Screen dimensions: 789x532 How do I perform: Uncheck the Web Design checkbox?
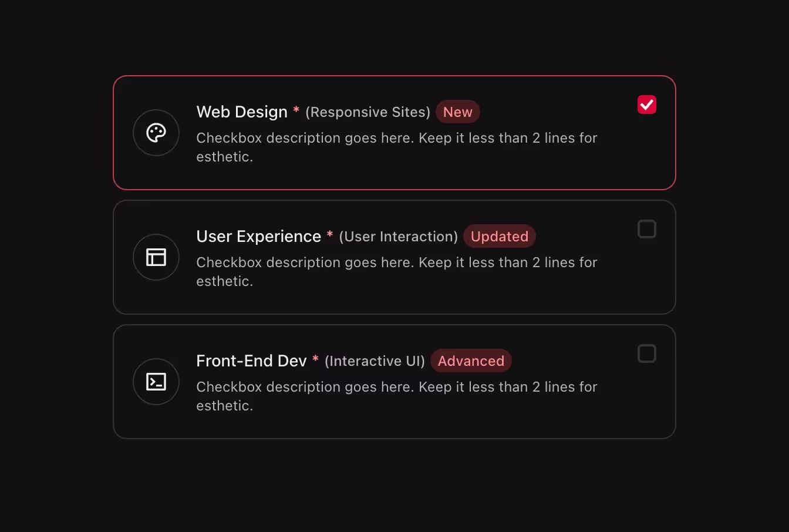pyautogui.click(x=647, y=105)
